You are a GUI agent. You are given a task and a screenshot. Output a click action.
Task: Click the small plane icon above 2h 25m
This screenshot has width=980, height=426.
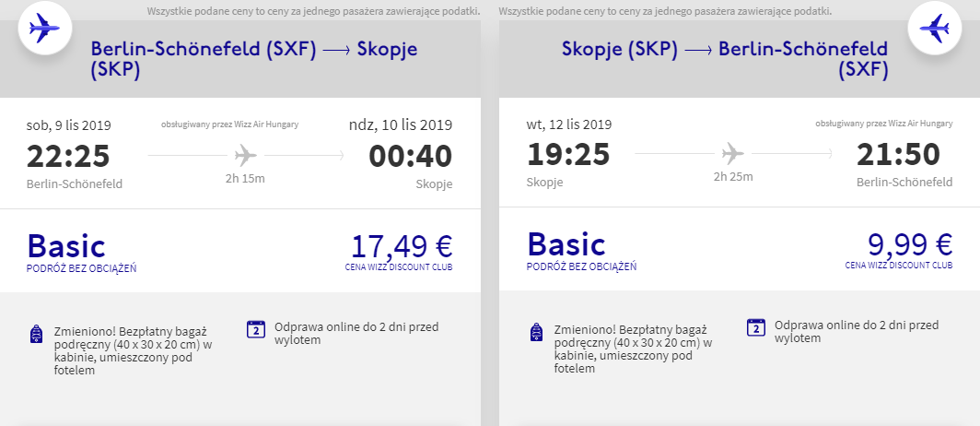click(733, 153)
